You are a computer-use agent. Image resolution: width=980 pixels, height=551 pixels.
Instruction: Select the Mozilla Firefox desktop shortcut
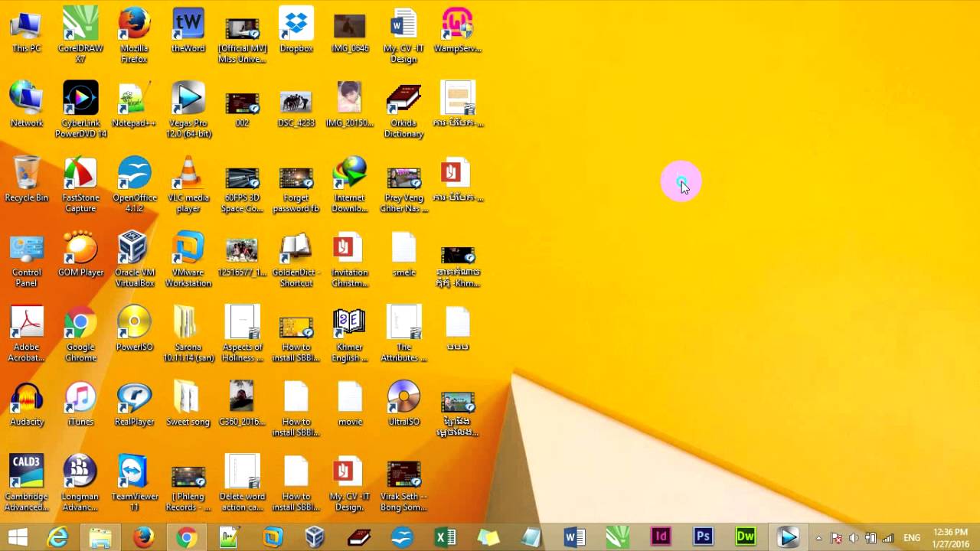point(134,35)
